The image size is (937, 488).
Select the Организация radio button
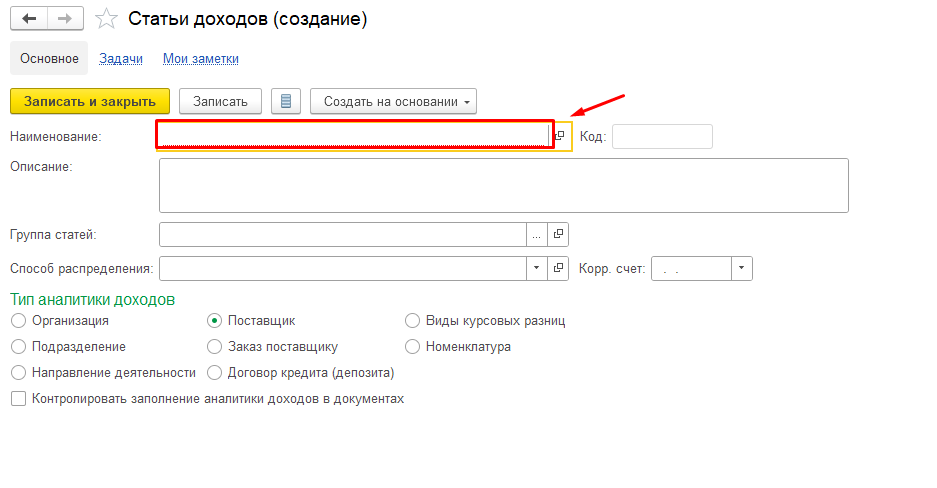tap(19, 321)
